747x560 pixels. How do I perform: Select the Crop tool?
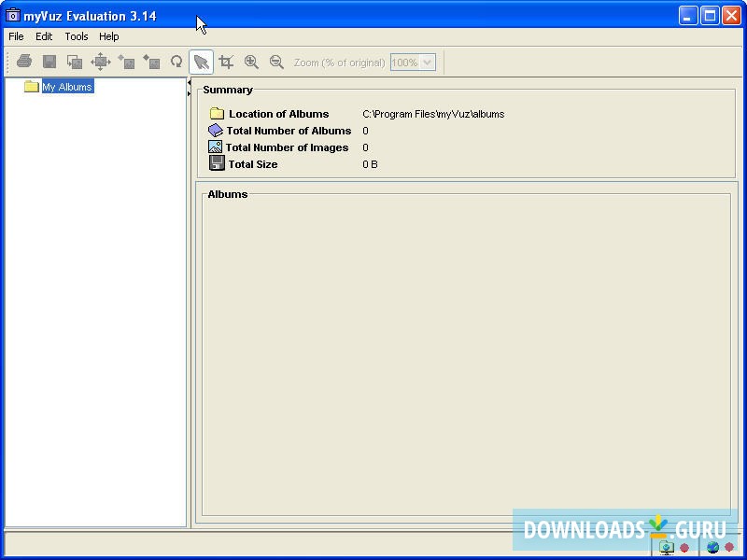coord(226,62)
